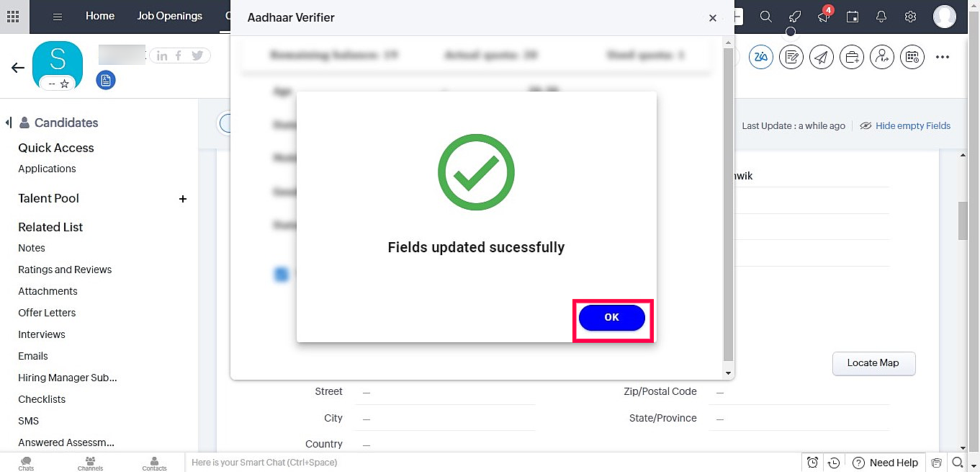Open the settings gear icon
Screen dimensions: 980x472
coord(910,17)
